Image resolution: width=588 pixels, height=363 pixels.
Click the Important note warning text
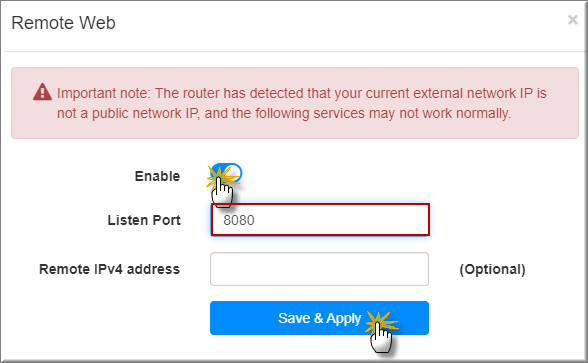tap(302, 103)
